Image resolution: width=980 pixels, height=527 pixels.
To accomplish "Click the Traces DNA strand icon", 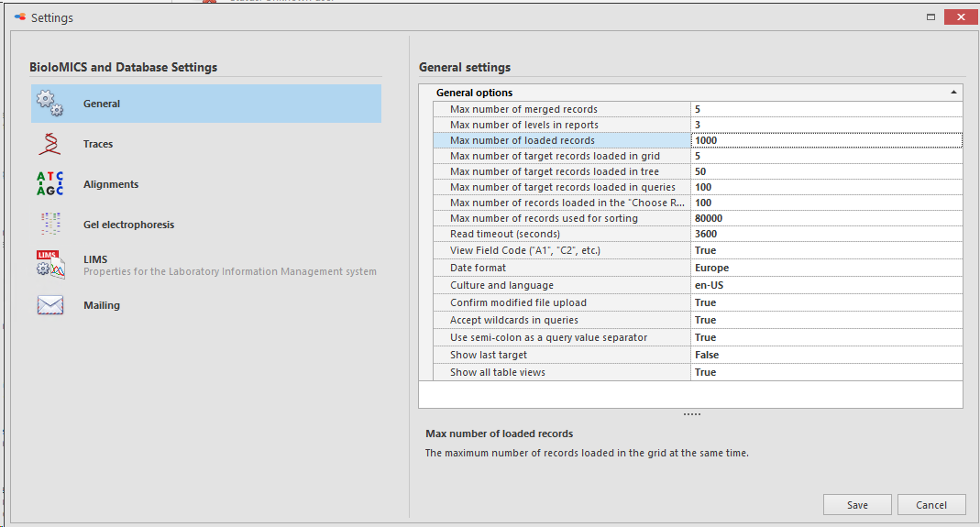I will [50, 144].
